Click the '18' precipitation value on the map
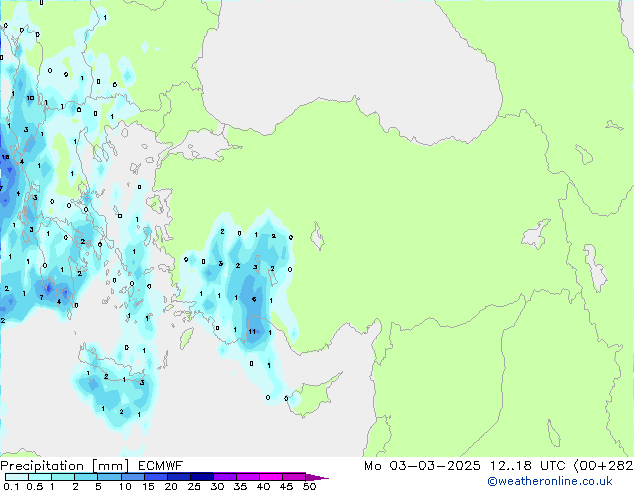Viewport: 634px width, 490px height. (x=5, y=157)
